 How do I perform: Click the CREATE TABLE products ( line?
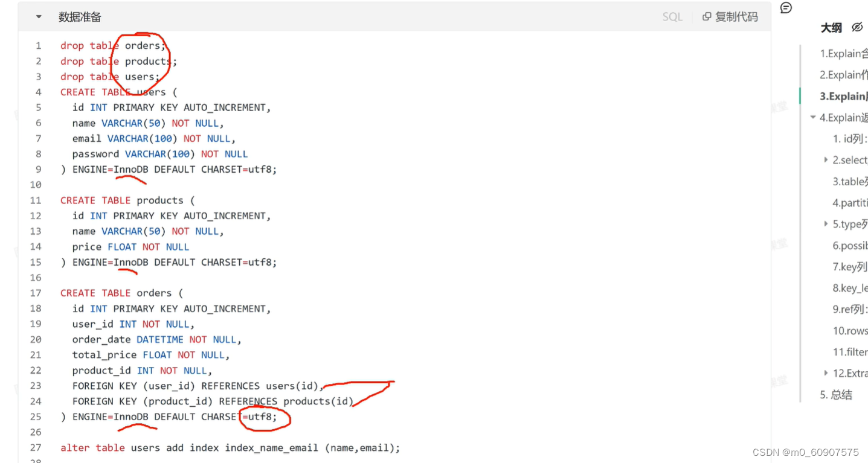click(127, 200)
